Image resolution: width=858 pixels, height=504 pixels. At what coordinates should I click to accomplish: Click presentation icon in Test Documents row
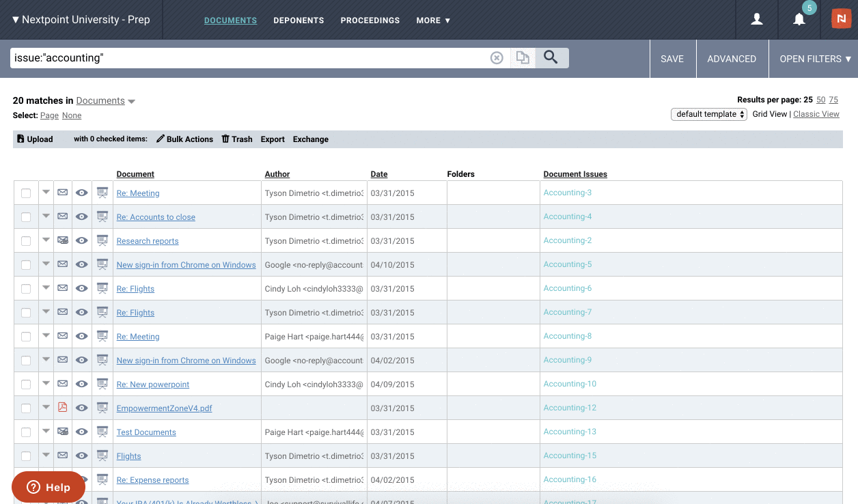pos(102,432)
